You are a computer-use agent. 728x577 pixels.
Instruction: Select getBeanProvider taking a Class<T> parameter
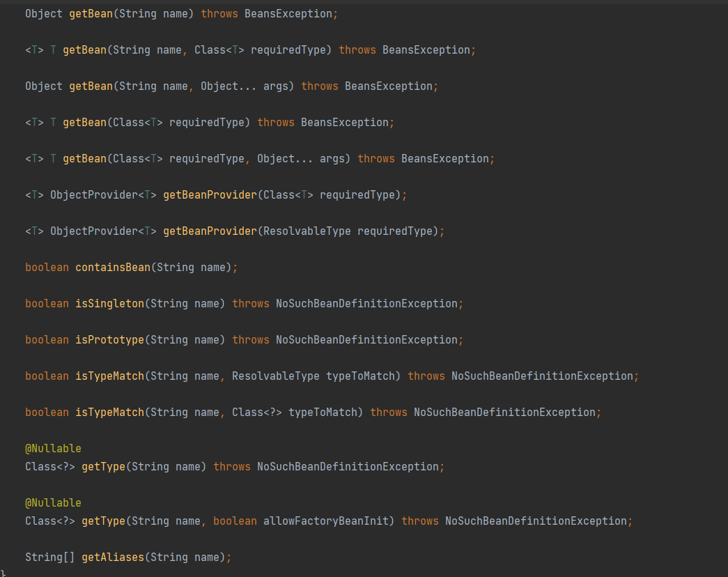210,195
